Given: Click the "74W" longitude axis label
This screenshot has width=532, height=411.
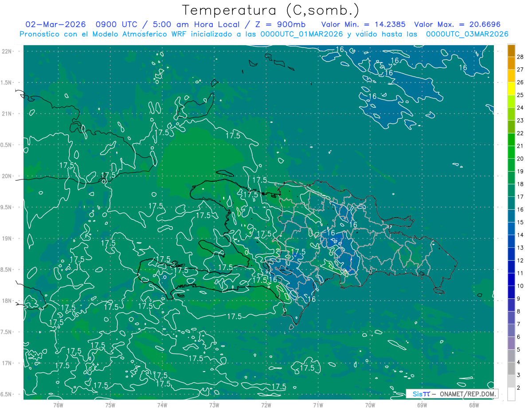Looking at the screenshot, I should 162,405.
